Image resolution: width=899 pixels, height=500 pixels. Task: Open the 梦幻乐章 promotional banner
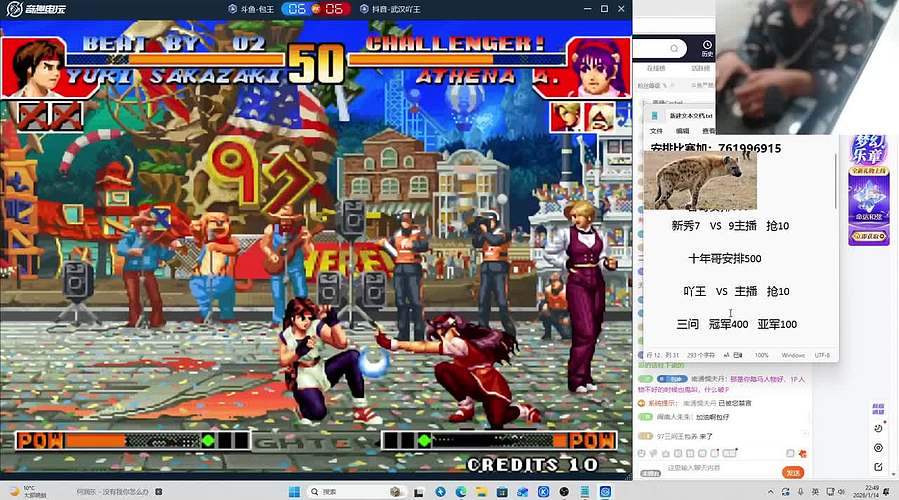tap(868, 189)
